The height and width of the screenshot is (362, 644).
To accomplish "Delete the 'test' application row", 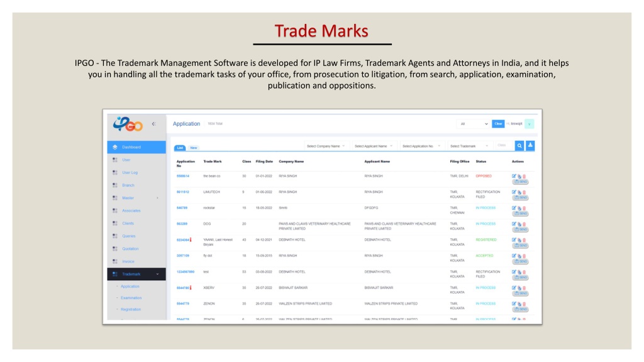I will tap(524, 272).
